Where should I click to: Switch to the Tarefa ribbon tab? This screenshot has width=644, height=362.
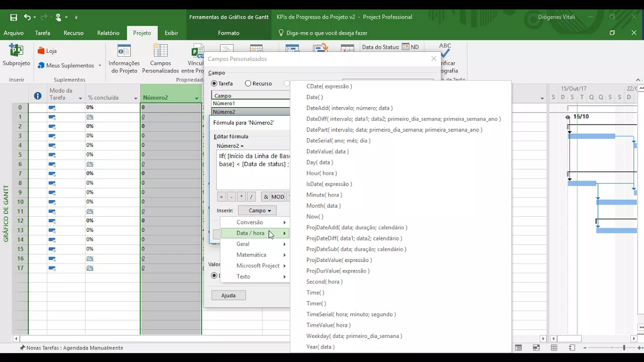coord(42,33)
